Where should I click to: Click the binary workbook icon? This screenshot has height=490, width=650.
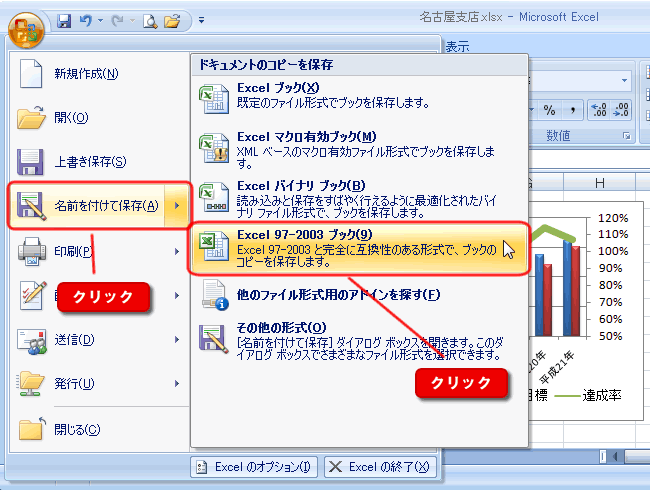214,197
